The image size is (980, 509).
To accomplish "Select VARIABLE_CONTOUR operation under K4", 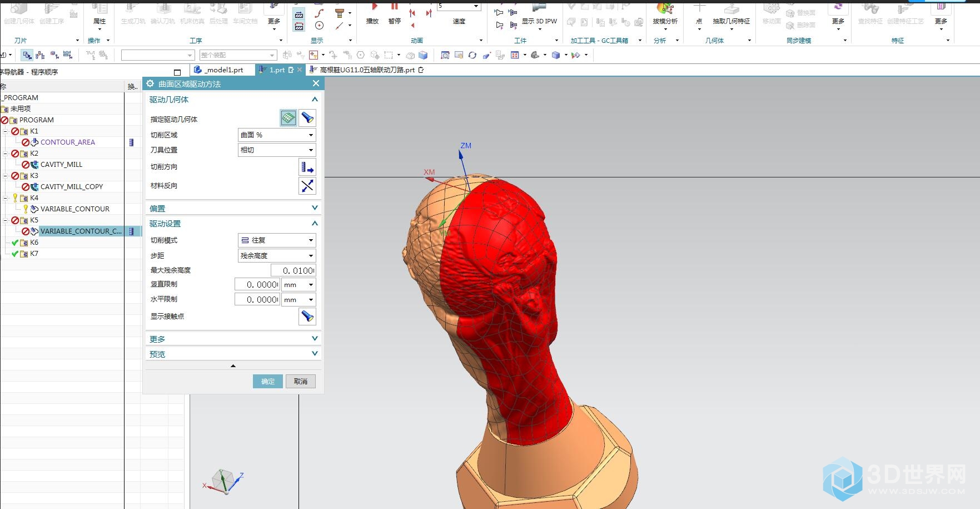I will pos(75,209).
